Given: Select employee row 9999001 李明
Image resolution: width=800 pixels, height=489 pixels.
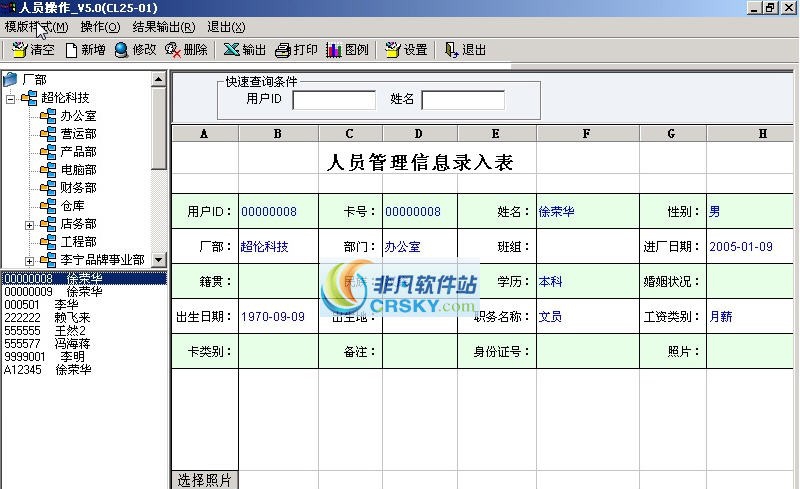Looking at the screenshot, I should (84, 356).
